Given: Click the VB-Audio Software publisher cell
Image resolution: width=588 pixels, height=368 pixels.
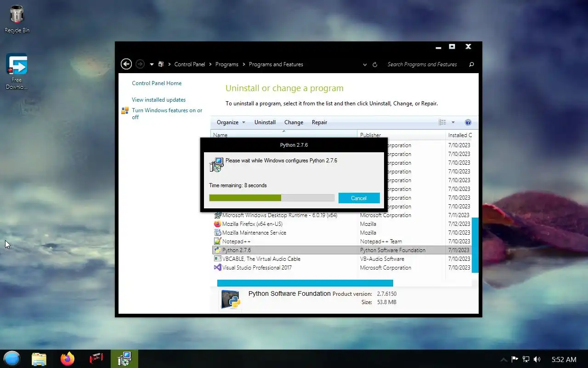Looking at the screenshot, I should [x=382, y=259].
